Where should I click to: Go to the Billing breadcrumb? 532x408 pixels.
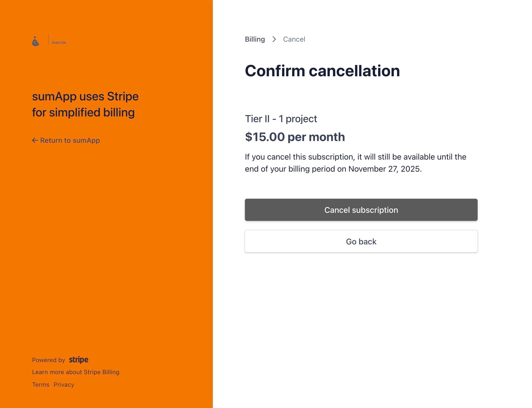click(x=255, y=39)
